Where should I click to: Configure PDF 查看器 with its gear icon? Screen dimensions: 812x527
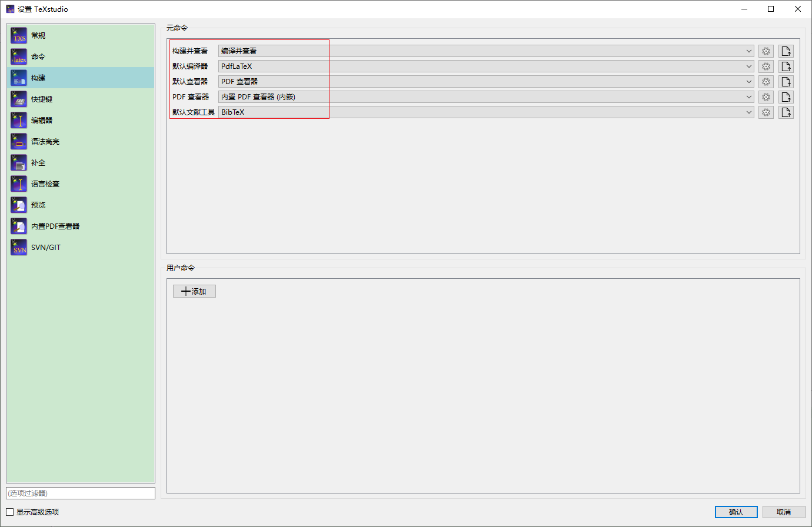tap(766, 97)
